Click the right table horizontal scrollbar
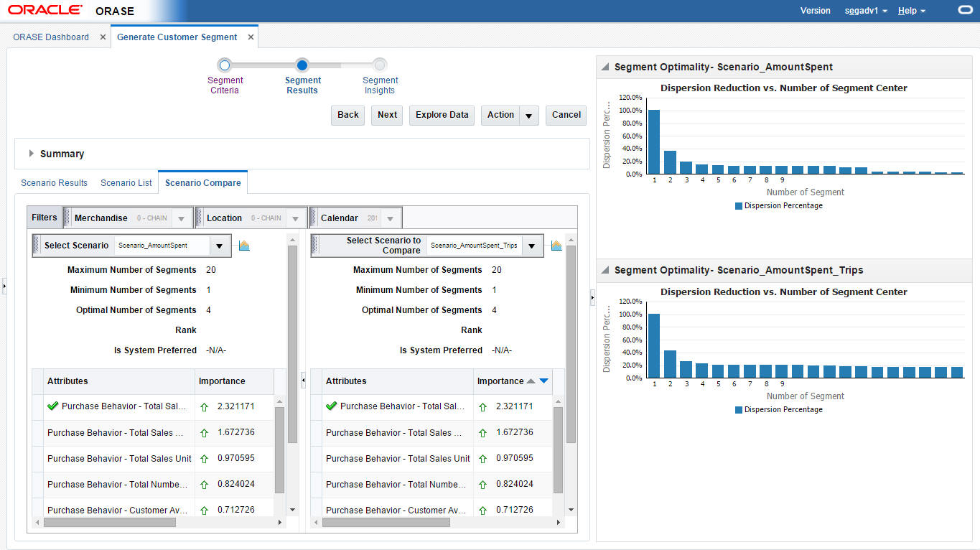 coord(386,523)
